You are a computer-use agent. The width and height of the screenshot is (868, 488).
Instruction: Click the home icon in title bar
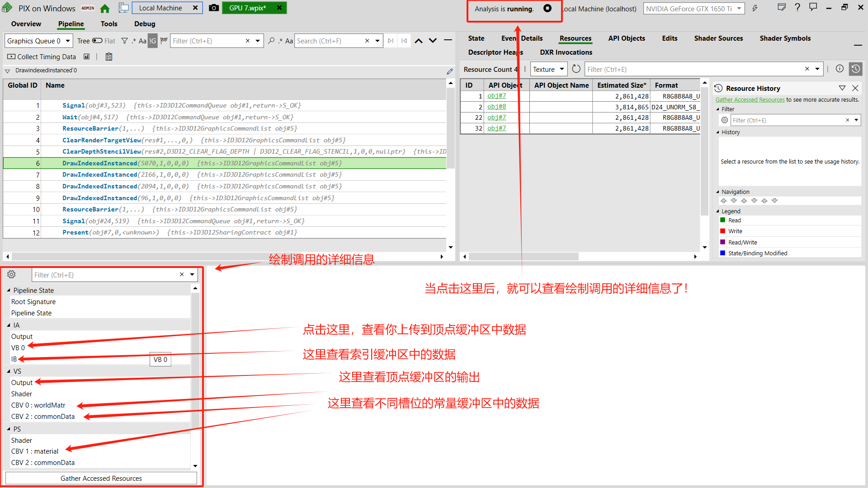pyautogui.click(x=105, y=8)
